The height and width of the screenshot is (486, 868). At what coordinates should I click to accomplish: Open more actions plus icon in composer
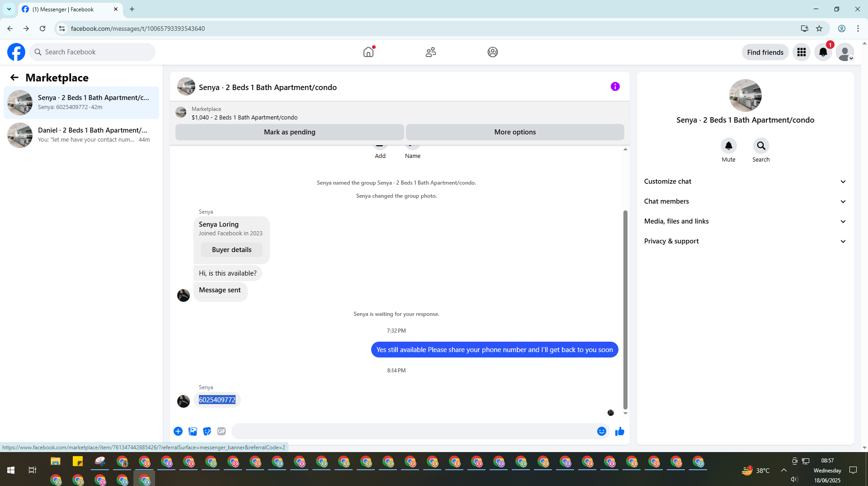pos(178,431)
